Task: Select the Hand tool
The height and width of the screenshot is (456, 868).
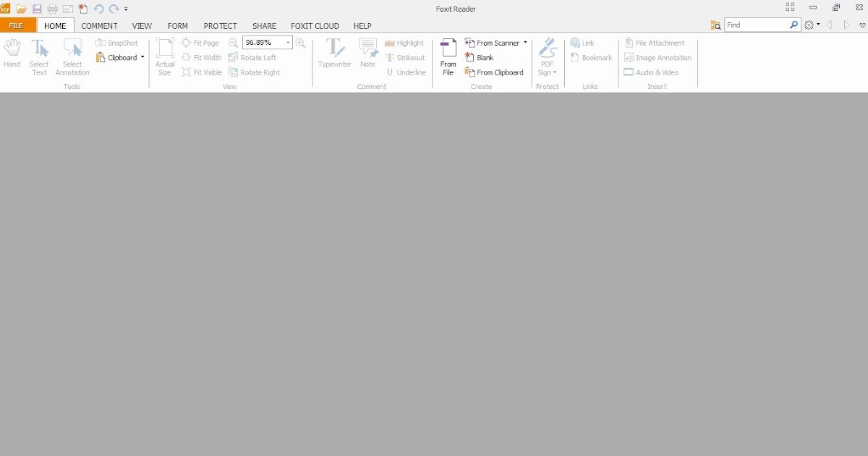Action: tap(12, 56)
